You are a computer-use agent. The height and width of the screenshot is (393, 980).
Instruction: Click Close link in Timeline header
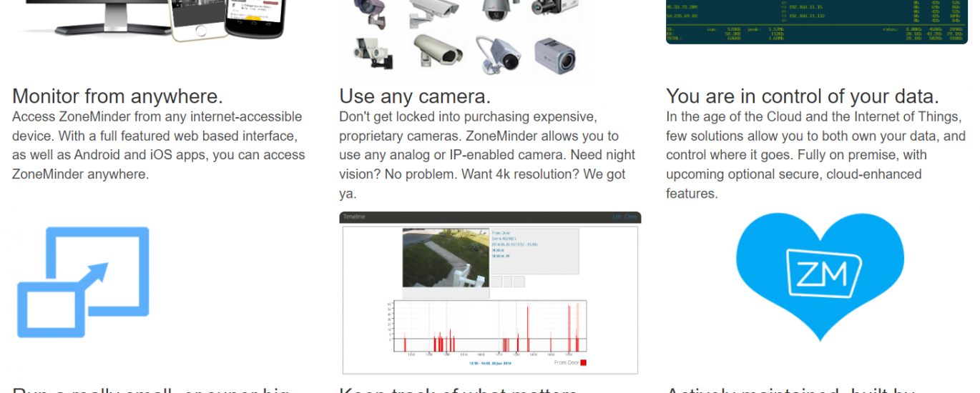tap(630, 217)
